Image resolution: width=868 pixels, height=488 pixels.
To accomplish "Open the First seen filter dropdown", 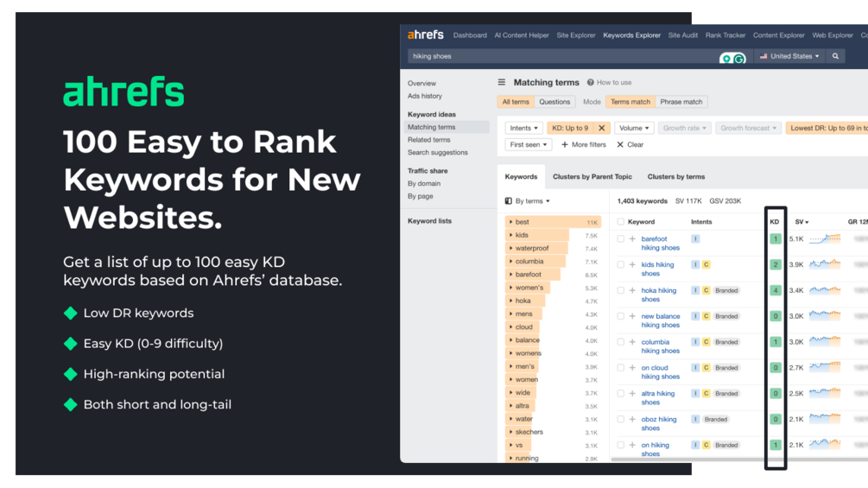I will point(528,144).
